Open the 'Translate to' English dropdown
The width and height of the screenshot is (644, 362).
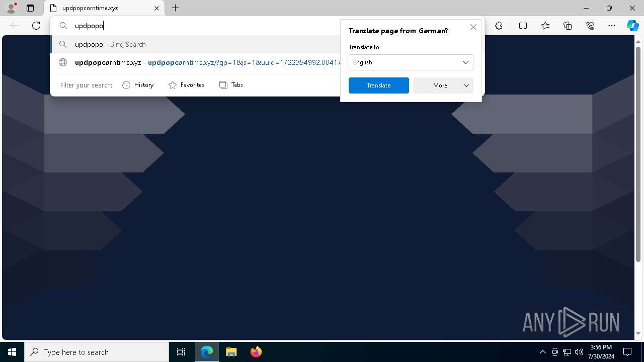point(411,62)
